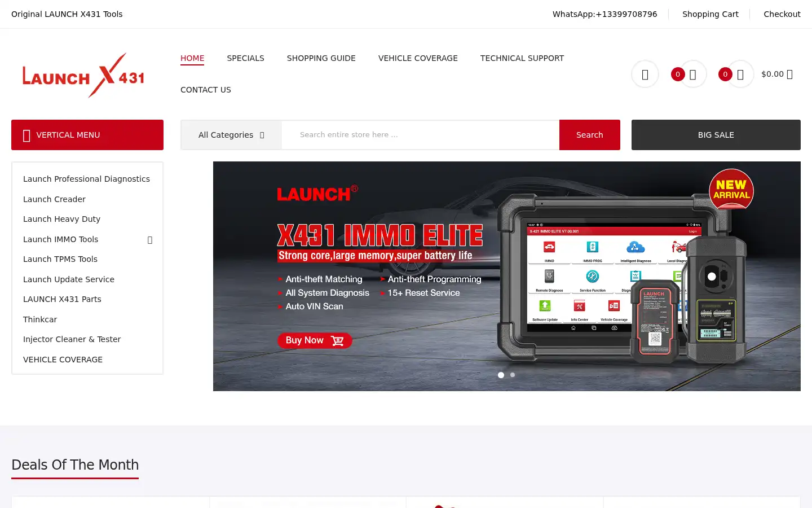Open the TECHNICAL SUPPORT menu
The image size is (812, 508).
tap(522, 58)
